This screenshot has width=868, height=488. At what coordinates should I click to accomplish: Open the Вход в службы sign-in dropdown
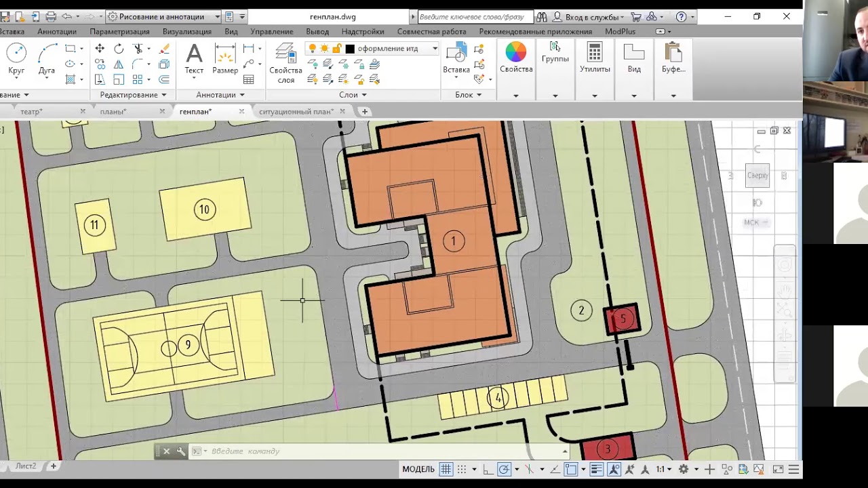(x=589, y=17)
